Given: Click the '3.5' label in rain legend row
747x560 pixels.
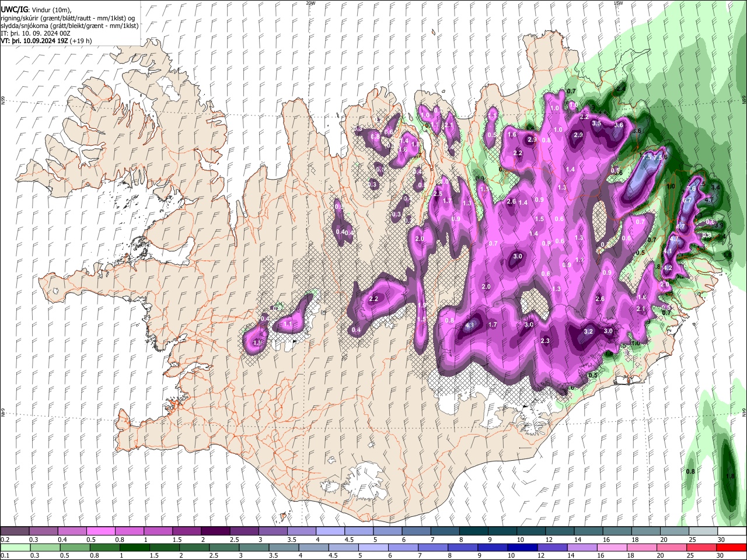Looking at the screenshot, I should (273, 555).
